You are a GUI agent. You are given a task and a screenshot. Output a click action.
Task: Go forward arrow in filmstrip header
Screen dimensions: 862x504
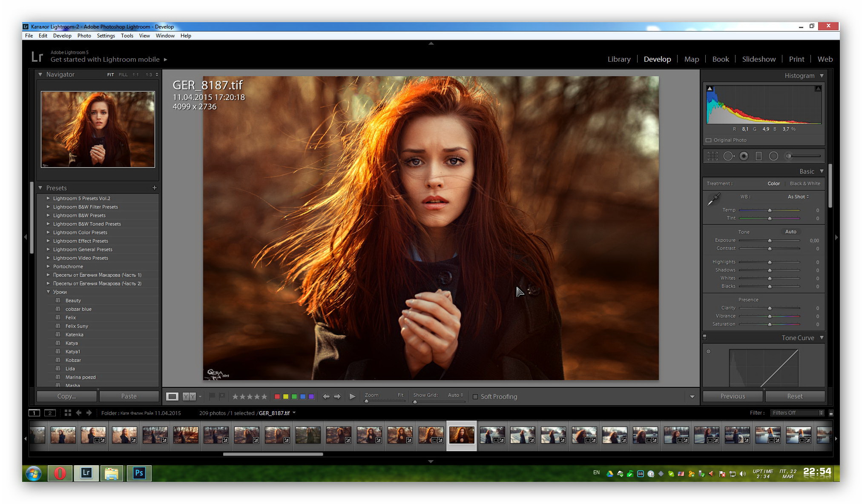coord(89,413)
